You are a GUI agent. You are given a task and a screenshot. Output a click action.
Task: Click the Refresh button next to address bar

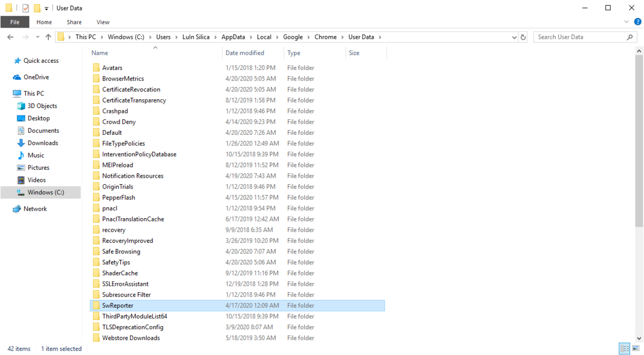(523, 37)
